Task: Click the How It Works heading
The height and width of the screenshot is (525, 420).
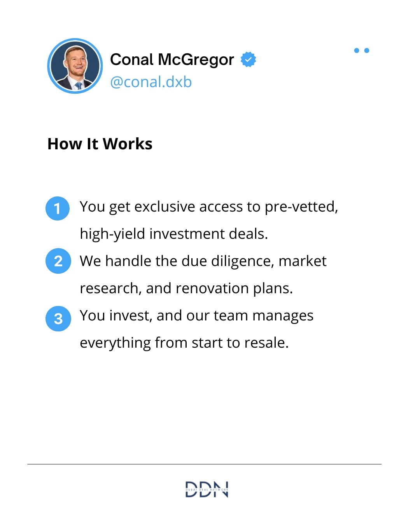Action: click(x=100, y=144)
